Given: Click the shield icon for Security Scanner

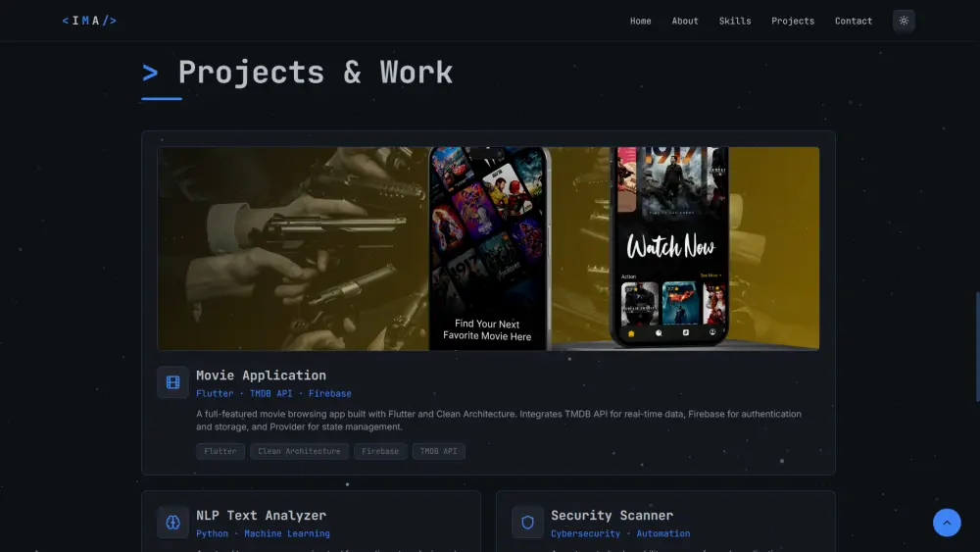Looking at the screenshot, I should pos(527,522).
